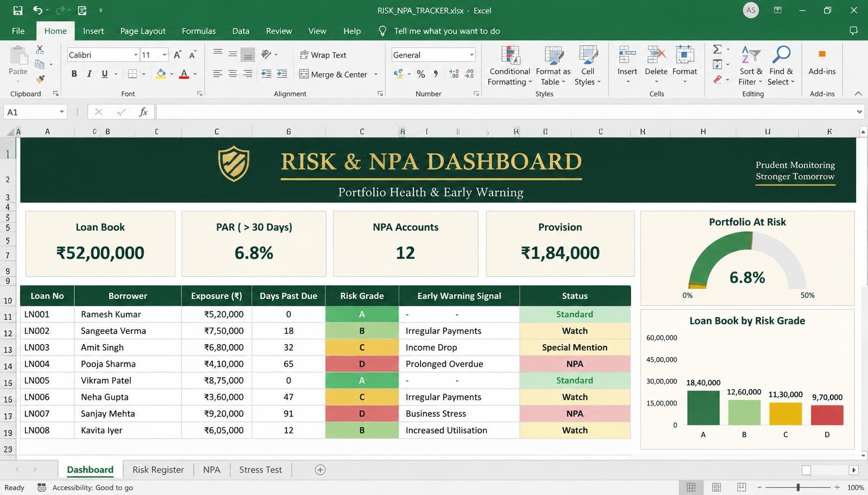Click the Save icon in title bar

[18, 10]
